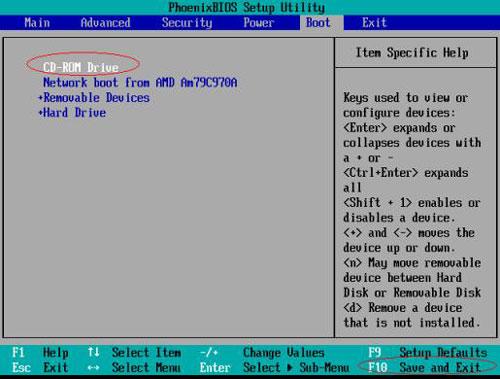The width and height of the screenshot is (500, 379).
Task: Click help text '<Enter> expands or'
Action: pyautogui.click(x=399, y=128)
